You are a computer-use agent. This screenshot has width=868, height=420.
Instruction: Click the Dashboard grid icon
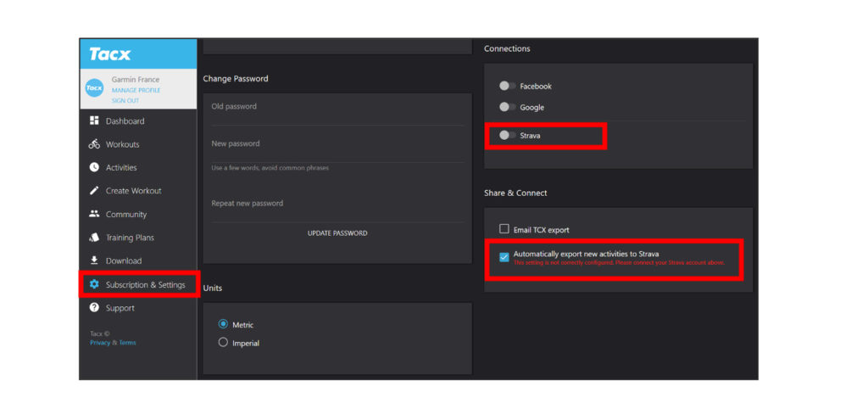(x=94, y=120)
